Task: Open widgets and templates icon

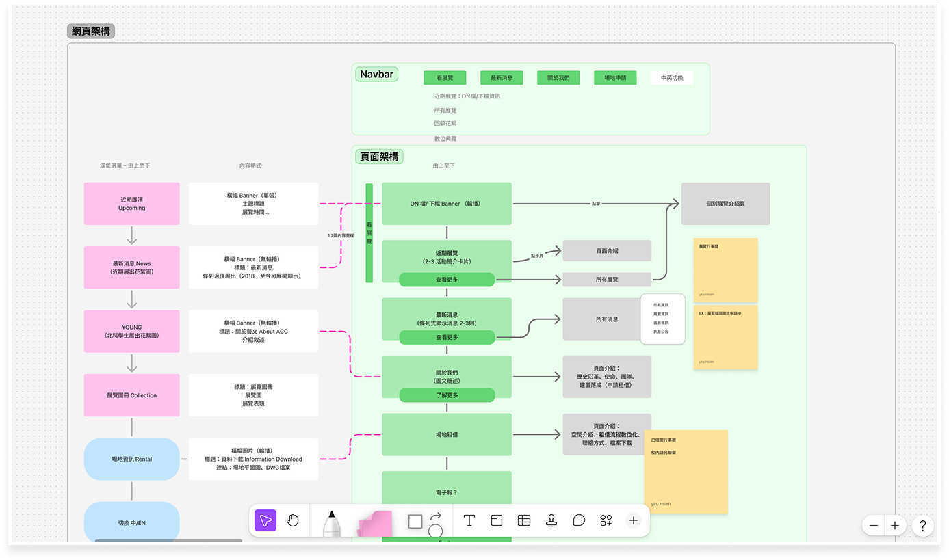Action: click(x=606, y=521)
